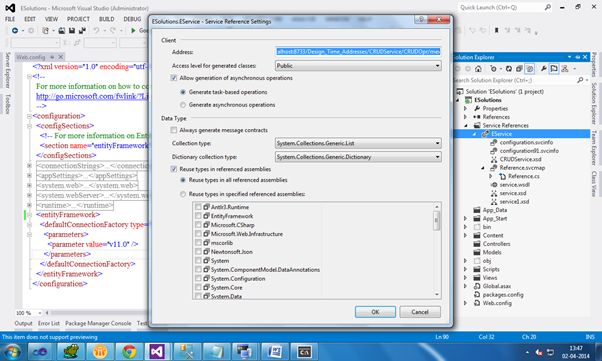This screenshot has height=361, width=602.
Task: Open the FILE menu
Action: coord(10,19)
